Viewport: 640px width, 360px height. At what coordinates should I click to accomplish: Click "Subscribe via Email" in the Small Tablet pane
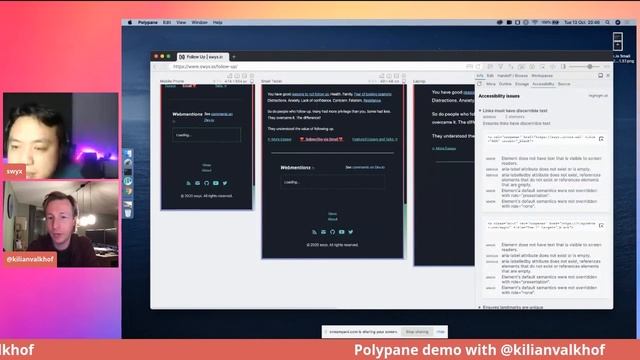pyautogui.click(x=322, y=139)
